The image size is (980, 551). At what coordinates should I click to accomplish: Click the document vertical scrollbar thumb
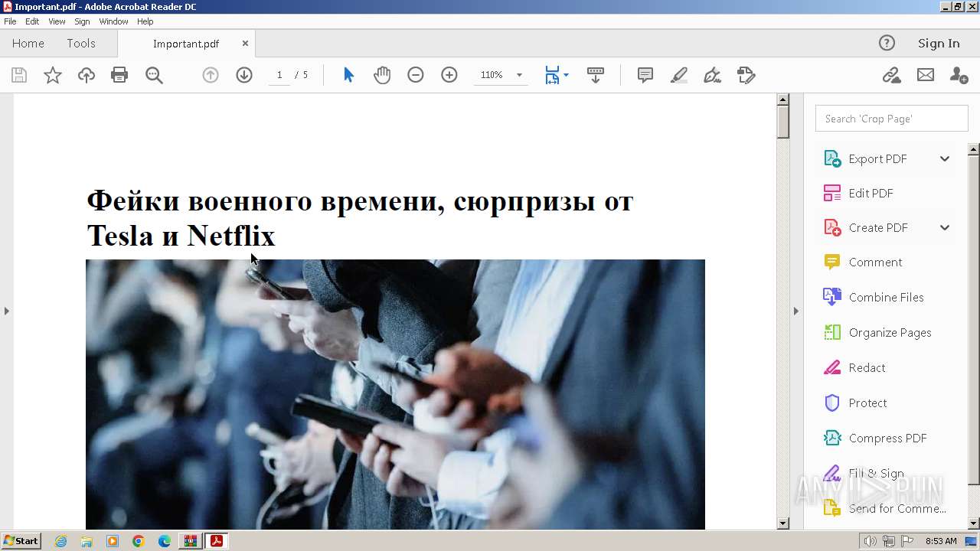(782, 122)
